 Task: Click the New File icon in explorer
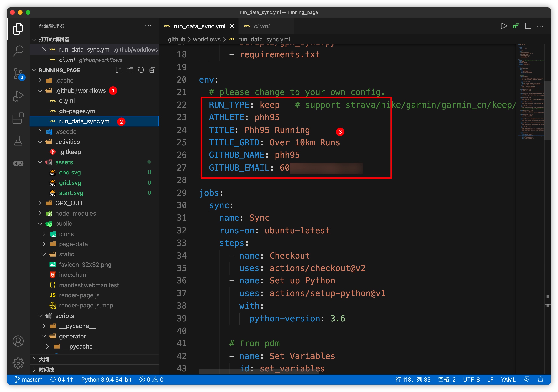(119, 70)
